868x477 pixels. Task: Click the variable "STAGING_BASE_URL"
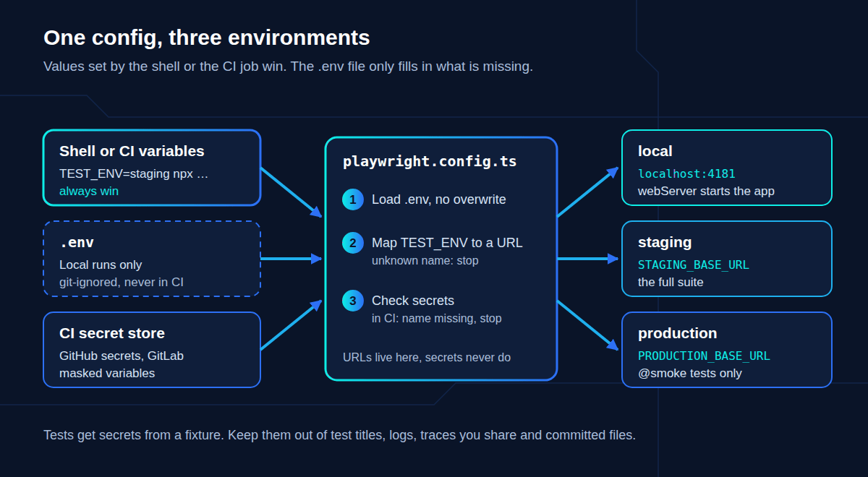[x=694, y=265]
